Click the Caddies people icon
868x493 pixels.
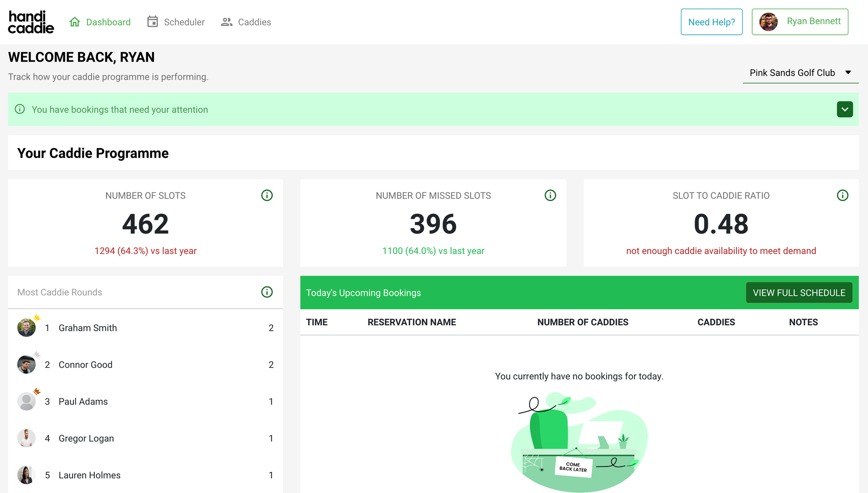(x=227, y=22)
